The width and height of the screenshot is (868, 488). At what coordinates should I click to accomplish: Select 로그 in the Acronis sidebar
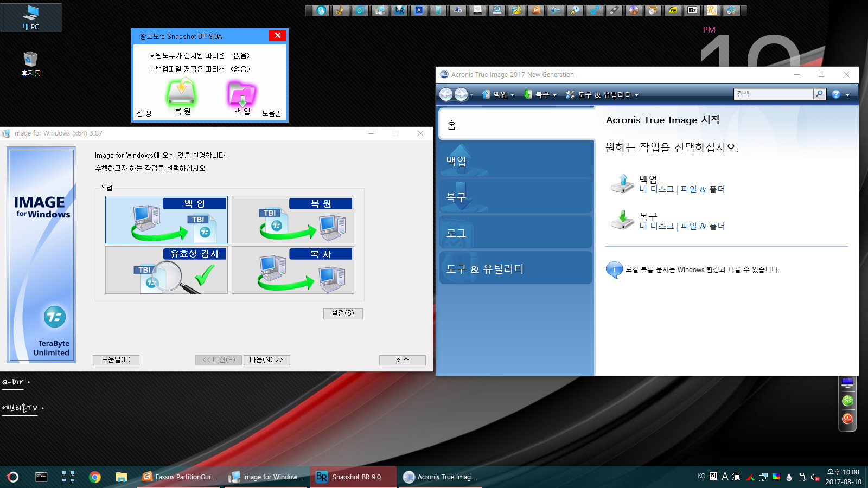click(516, 233)
